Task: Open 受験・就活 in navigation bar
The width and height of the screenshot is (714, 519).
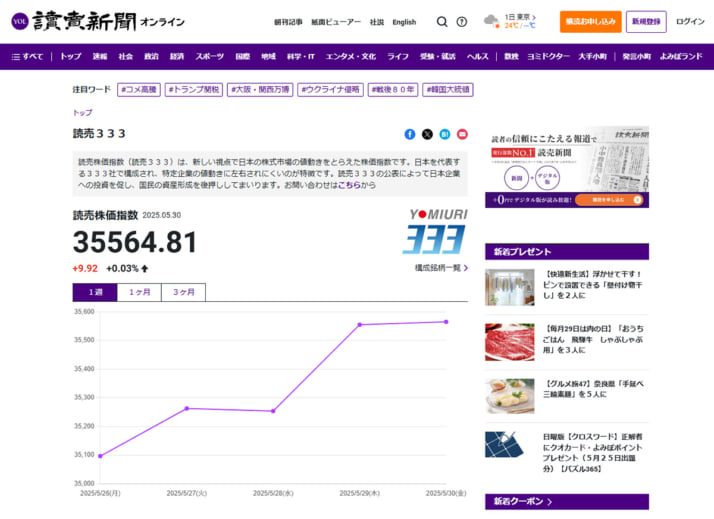Action: (x=438, y=56)
